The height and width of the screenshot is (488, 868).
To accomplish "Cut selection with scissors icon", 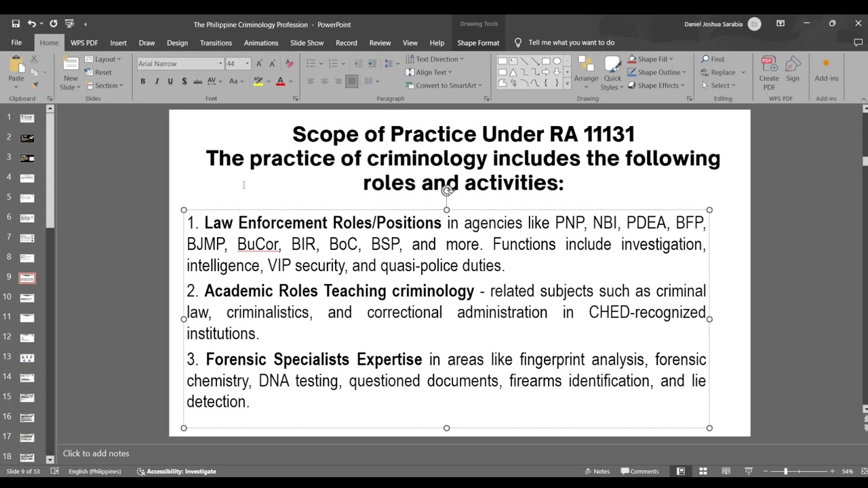I will (35, 60).
